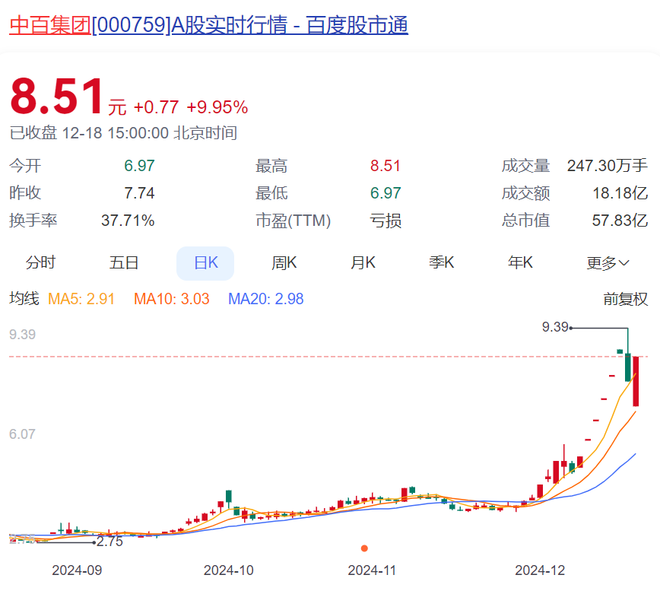Select the 月K chart tab
Viewport: 660px width, 594px height.
363,263
